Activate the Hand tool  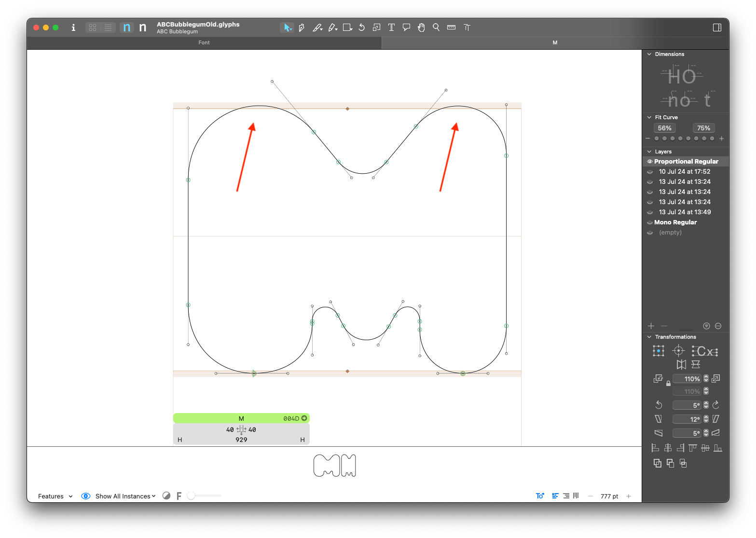(421, 28)
